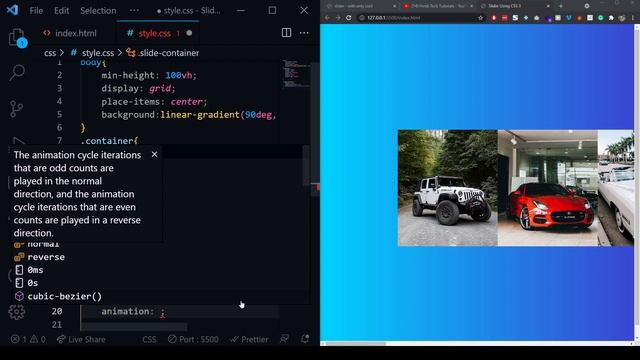Close the animation suggestion details popup
Image resolution: width=640 pixels, height=360 pixels.
[x=154, y=154]
